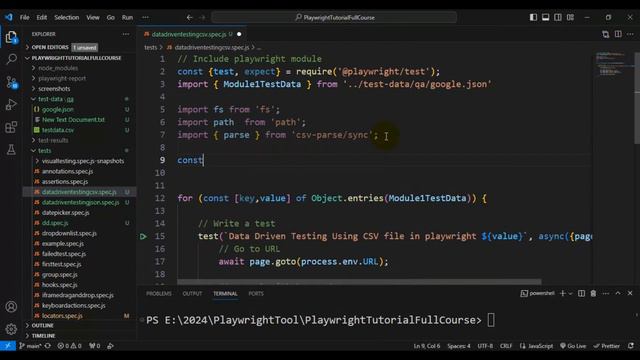Open the Selection menu
Screen dimensions: 640x360
pos(67,18)
